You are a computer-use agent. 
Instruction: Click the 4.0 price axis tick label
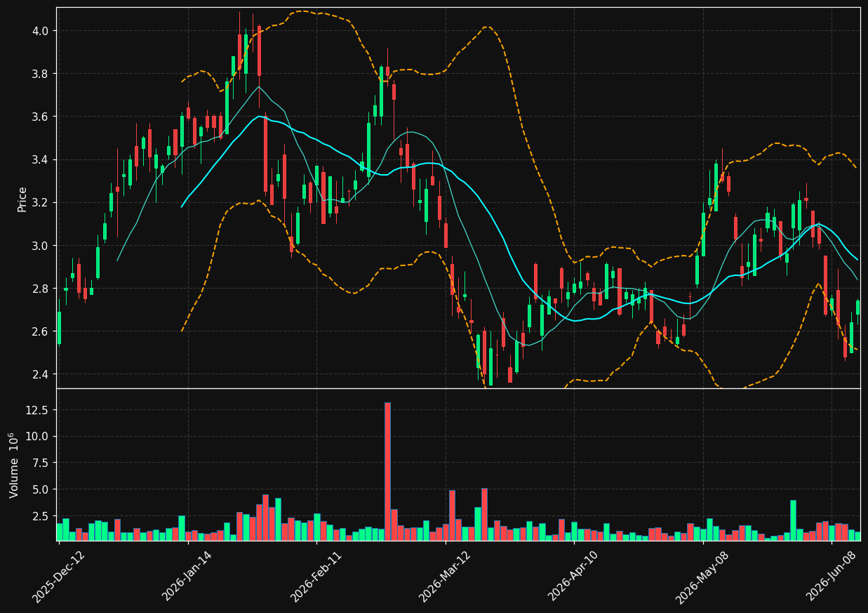39,31
